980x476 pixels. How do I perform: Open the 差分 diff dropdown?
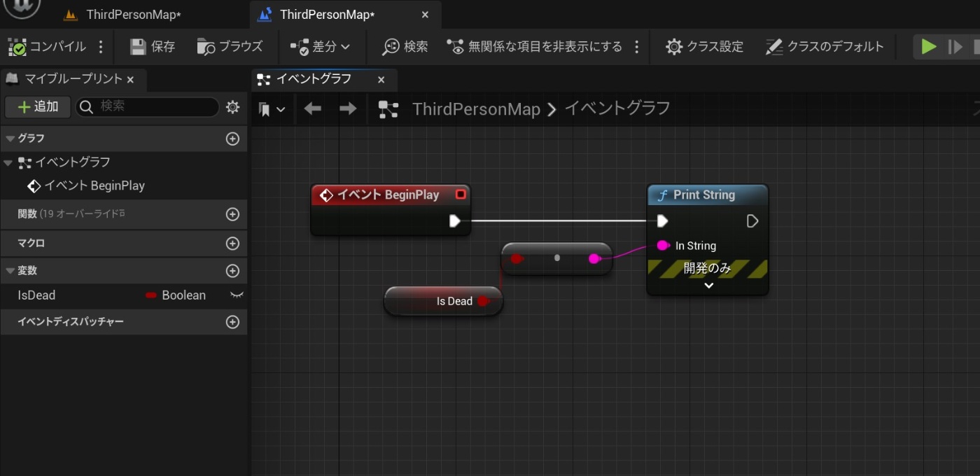pos(319,47)
